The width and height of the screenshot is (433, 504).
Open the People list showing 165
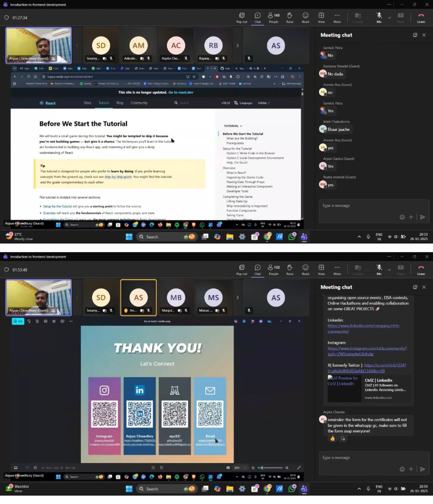coord(274,18)
